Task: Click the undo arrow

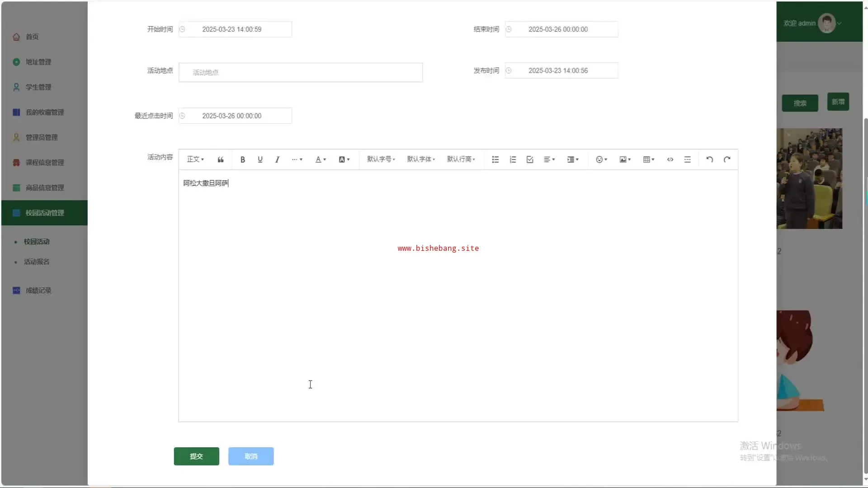Action: pyautogui.click(x=710, y=160)
